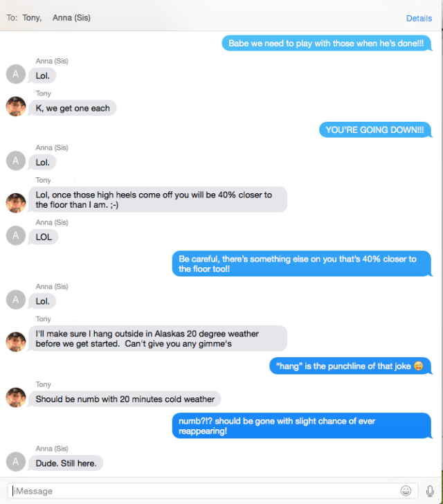Select the Anna (Sis) recipient in To field
Screen dimensions: 443x504
tap(71, 18)
